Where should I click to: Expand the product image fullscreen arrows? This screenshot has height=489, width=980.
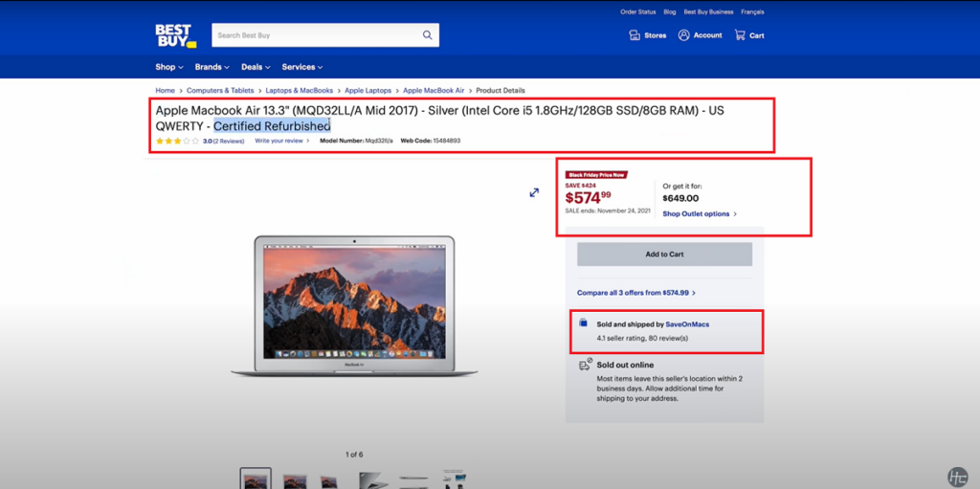tap(534, 192)
